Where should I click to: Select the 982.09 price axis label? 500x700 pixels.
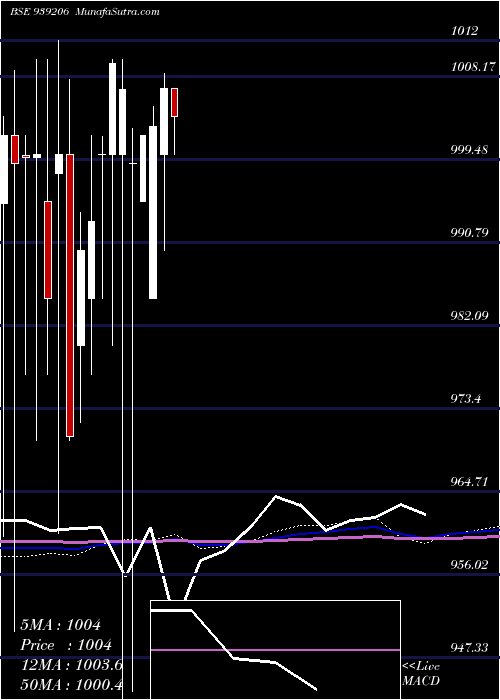coord(469,316)
